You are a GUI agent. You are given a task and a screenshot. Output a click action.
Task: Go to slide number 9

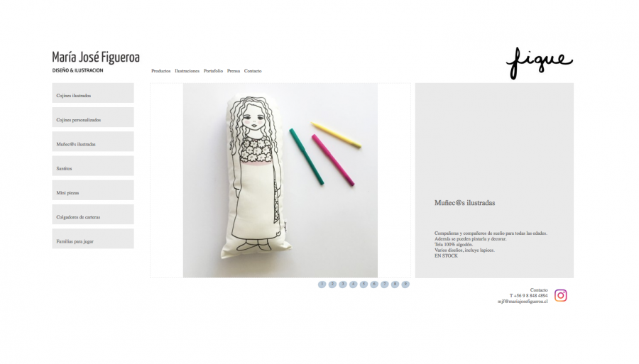coord(405,285)
